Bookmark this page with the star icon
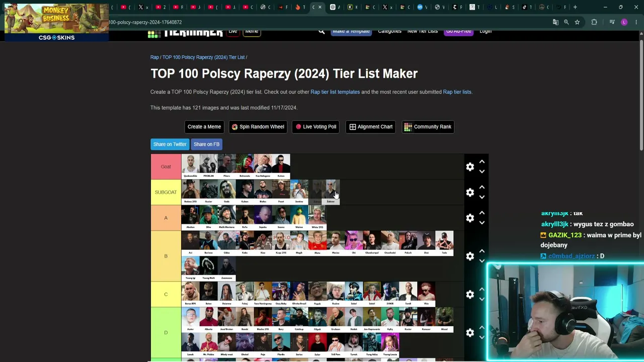Screen dimensions: 644x362 coord(577,22)
